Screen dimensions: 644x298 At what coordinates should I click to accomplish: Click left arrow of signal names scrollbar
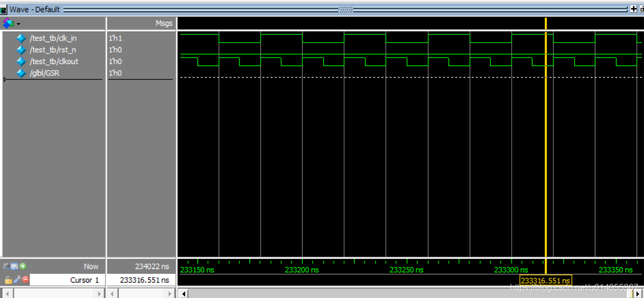7,294
